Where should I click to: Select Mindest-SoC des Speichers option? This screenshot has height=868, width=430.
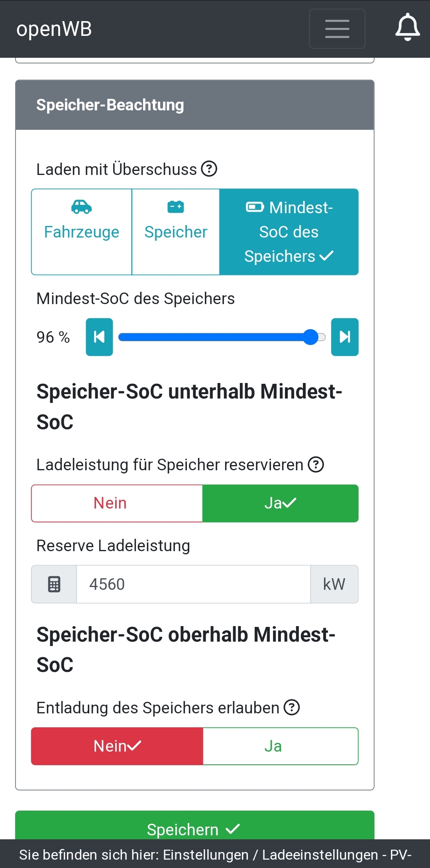click(x=289, y=232)
